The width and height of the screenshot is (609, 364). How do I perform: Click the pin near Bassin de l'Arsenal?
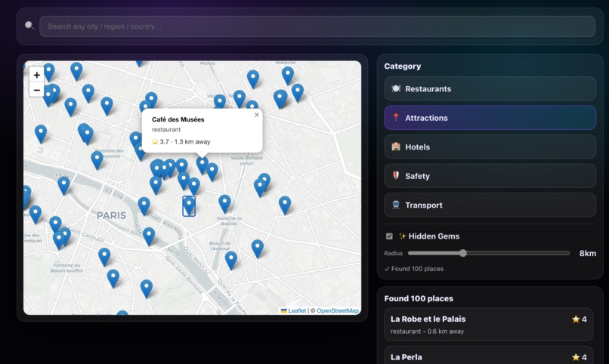click(231, 261)
